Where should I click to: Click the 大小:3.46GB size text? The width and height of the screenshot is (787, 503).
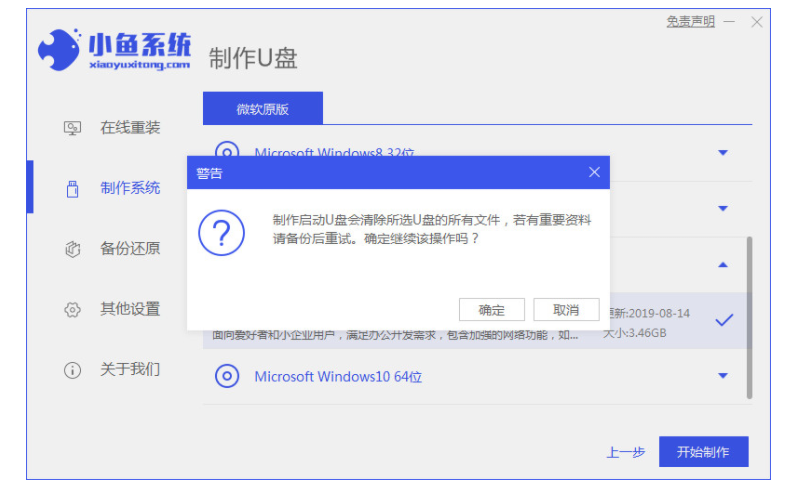point(634,333)
